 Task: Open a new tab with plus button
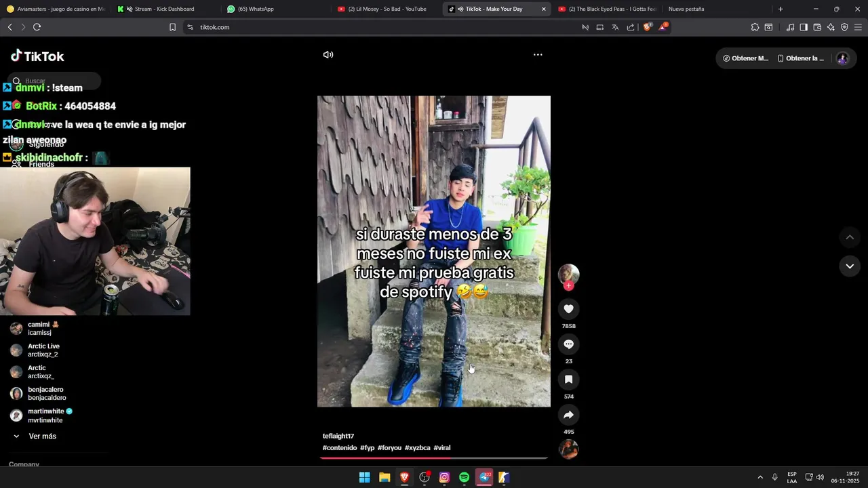pos(781,9)
